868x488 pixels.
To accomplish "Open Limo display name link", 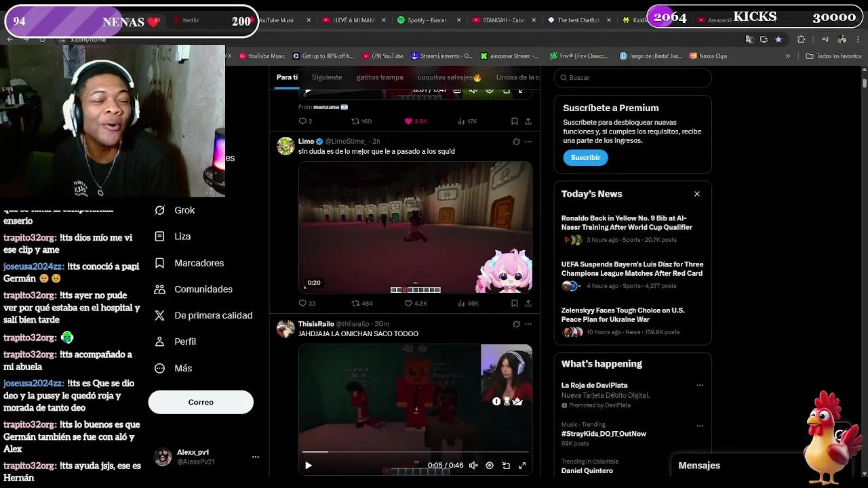I will pos(306,141).
